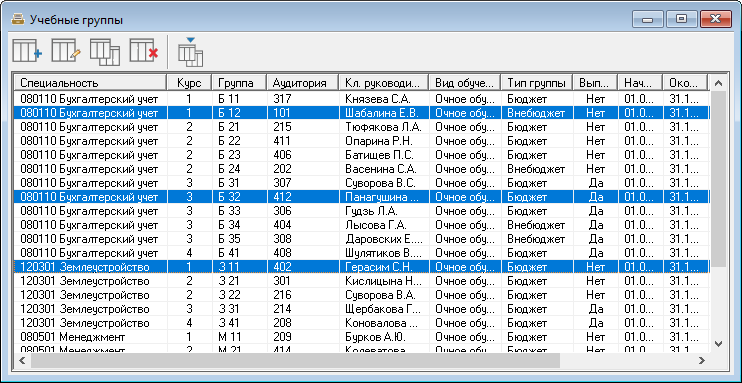742x383 pixels.
Task: Click the Тип группы column header
Action: click(537, 83)
